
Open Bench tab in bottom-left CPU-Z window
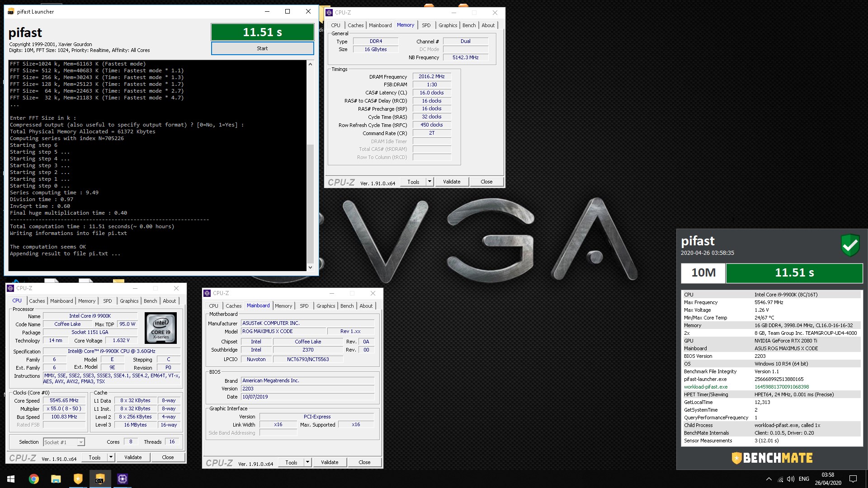(x=151, y=301)
